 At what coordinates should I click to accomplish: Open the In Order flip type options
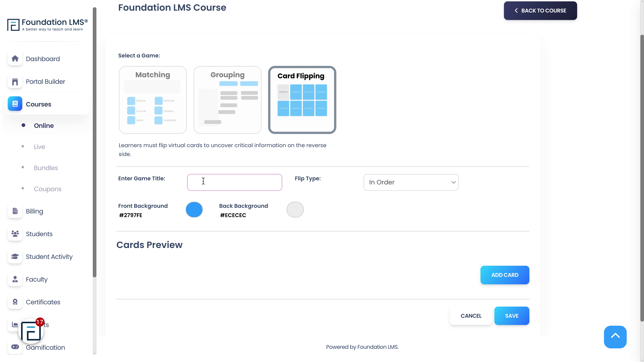click(411, 182)
